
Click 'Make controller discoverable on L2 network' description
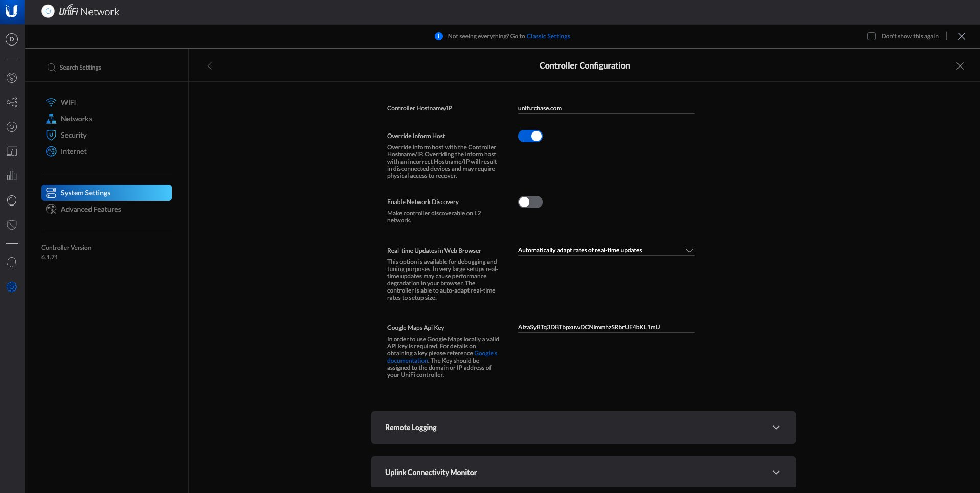[x=434, y=217]
